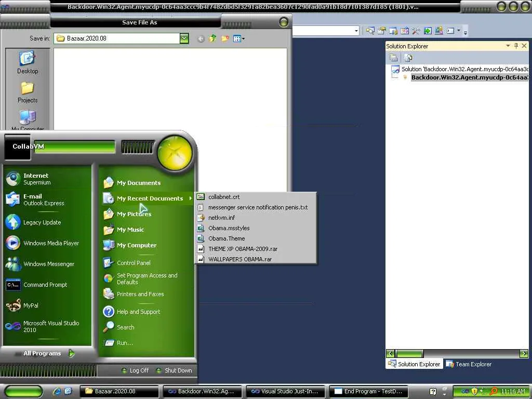The height and width of the screenshot is (399, 532).
Task: Click Log Off button in Start menu
Action: [136, 370]
